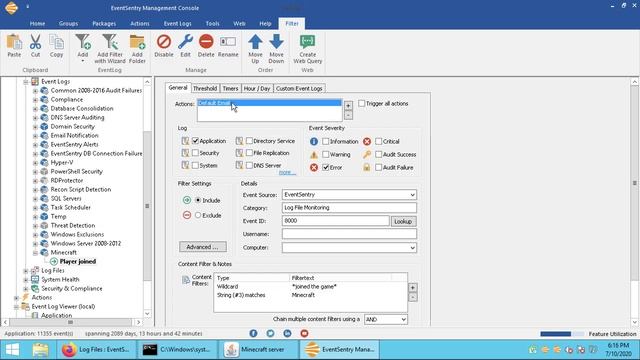
Task: Click the YouTube icon in status bar
Action: (x=304, y=333)
